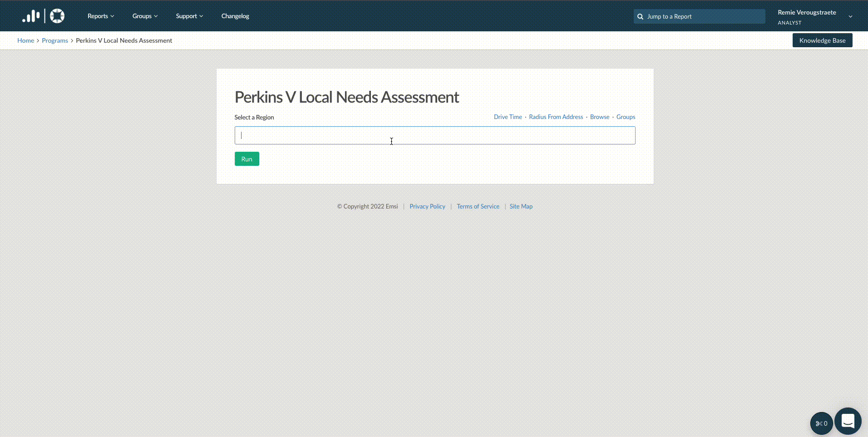Go to Home breadcrumb link
Screen dimensions: 868x437
[25, 40]
